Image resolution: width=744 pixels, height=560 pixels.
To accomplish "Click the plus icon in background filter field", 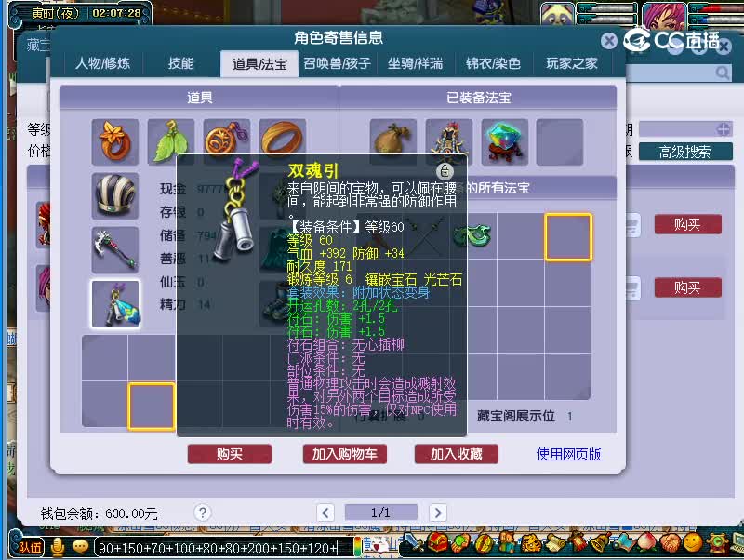I will pyautogui.click(x=724, y=129).
